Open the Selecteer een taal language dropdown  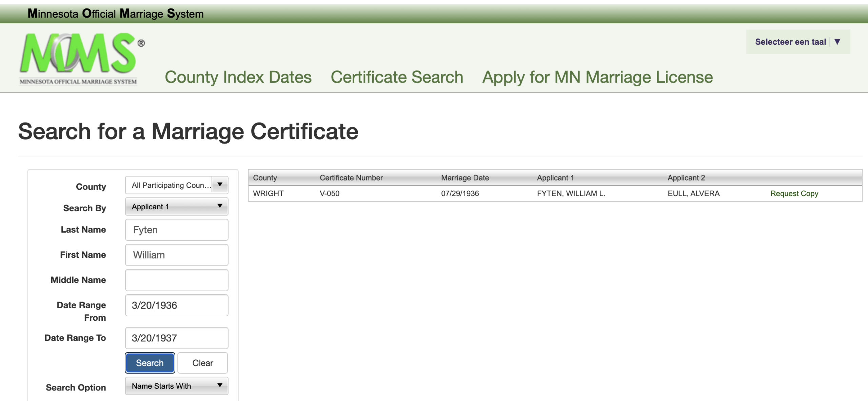(x=790, y=42)
